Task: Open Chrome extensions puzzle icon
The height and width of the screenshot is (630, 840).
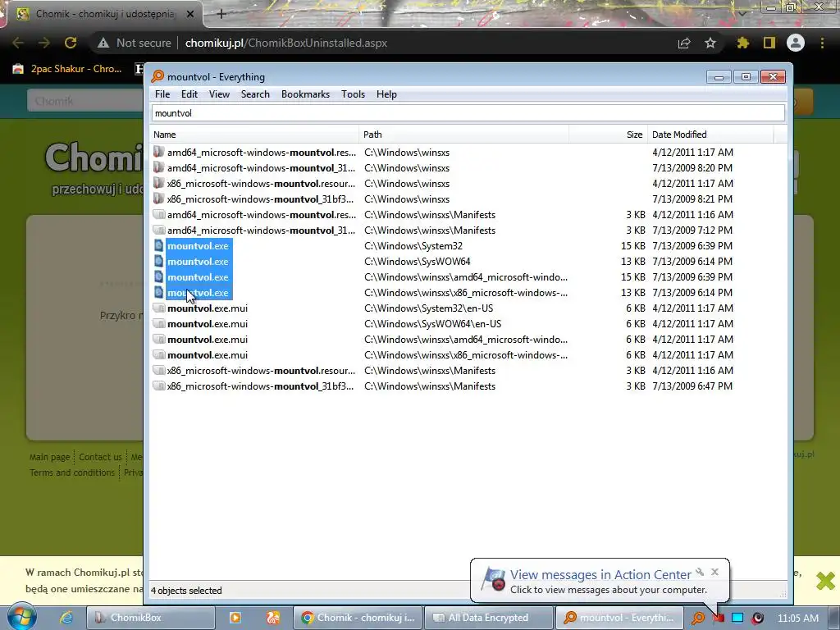Action: pos(742,43)
